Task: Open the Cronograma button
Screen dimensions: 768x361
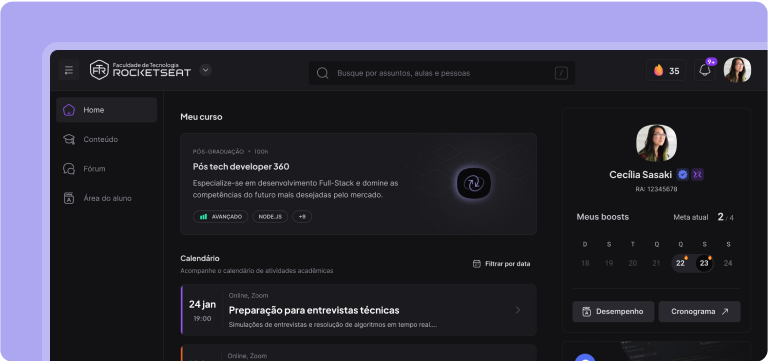Action: click(699, 312)
